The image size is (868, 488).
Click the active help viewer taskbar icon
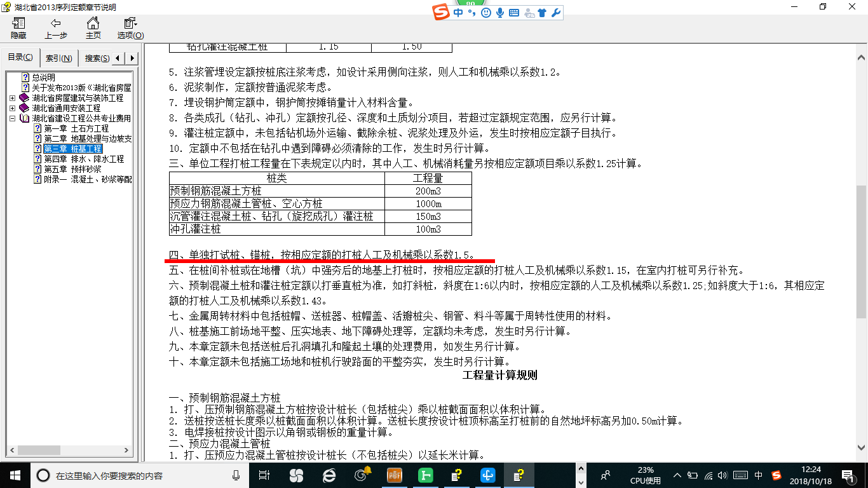[x=520, y=475]
